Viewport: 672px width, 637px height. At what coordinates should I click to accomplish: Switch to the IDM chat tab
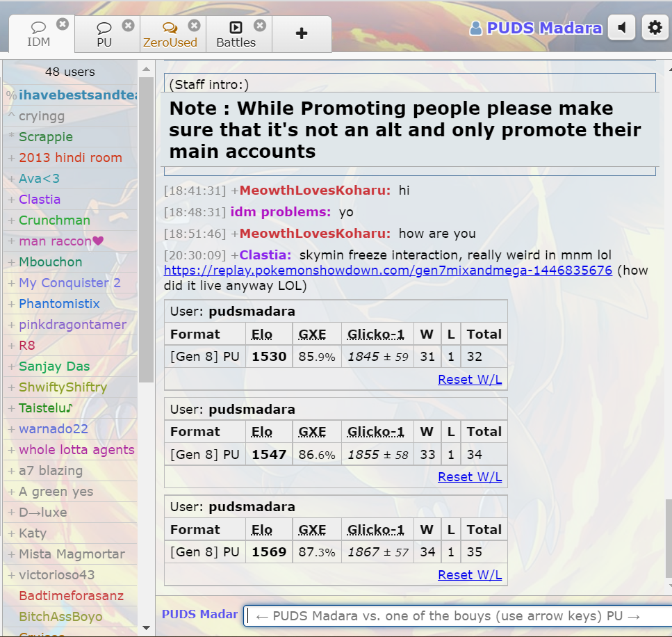click(39, 34)
